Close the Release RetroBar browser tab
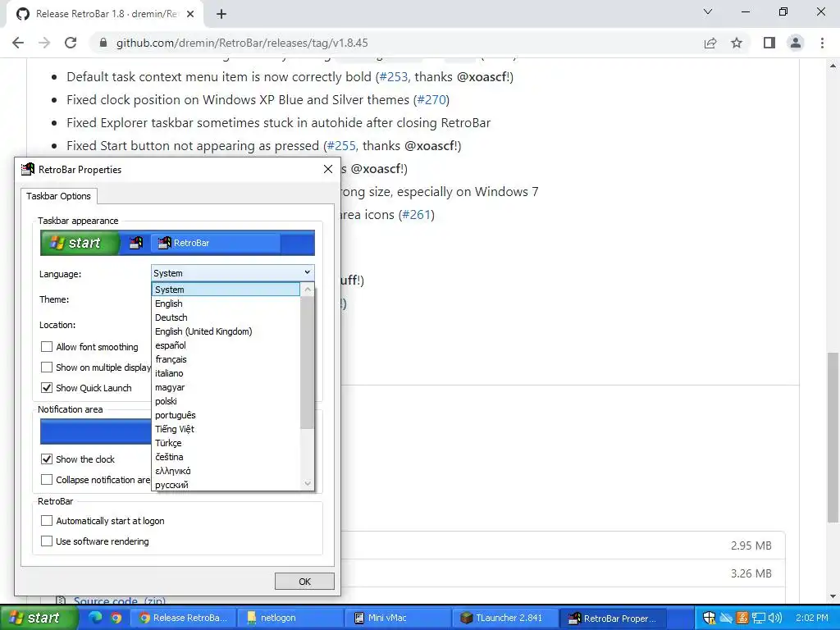840x630 pixels. coord(190,14)
